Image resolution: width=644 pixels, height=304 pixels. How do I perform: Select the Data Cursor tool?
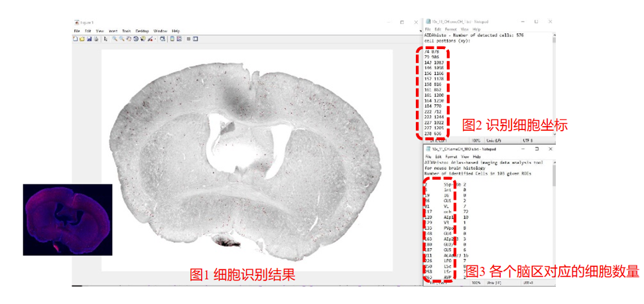point(143,39)
